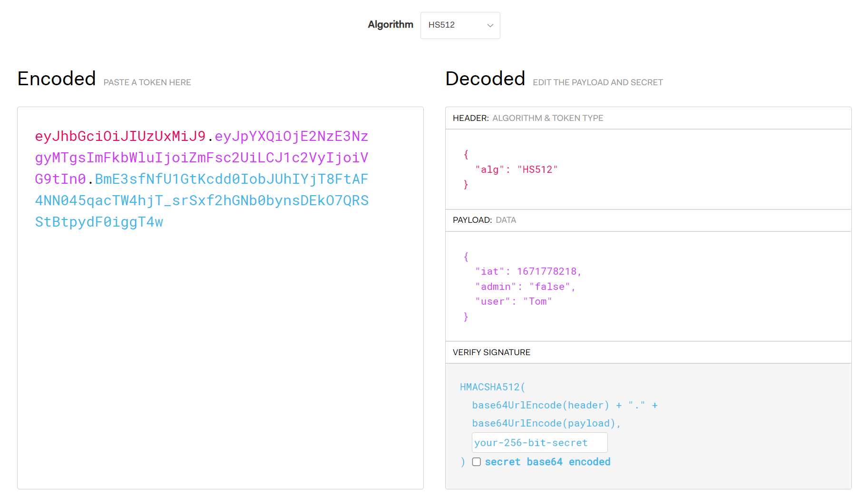This screenshot has height=497, width=868.
Task: Click the base64UrlEncode(payload) line
Action: (546, 423)
